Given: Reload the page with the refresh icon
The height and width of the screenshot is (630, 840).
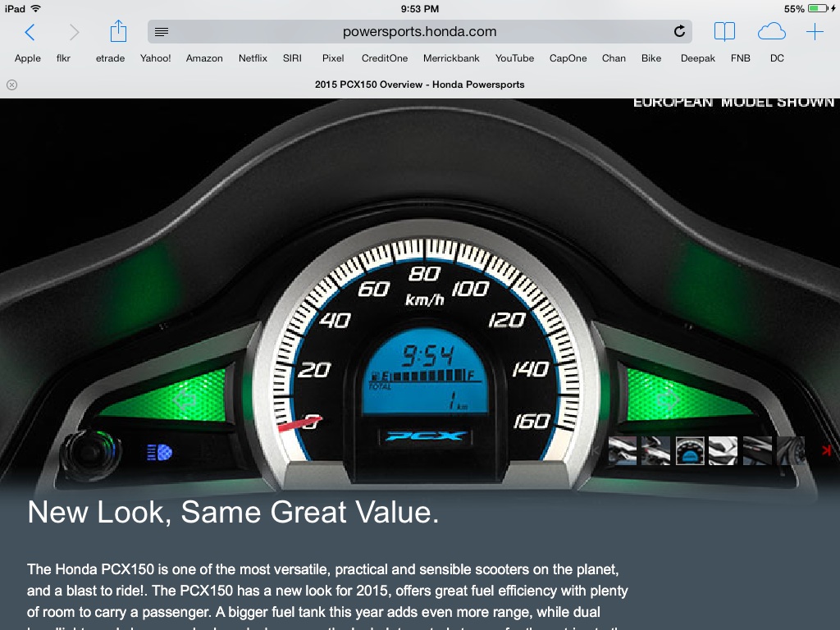Looking at the screenshot, I should (679, 32).
